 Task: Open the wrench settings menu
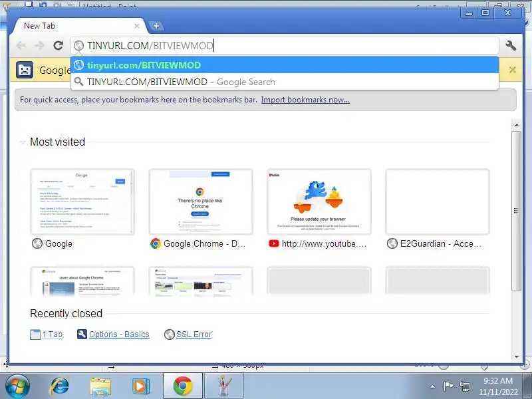click(x=511, y=45)
